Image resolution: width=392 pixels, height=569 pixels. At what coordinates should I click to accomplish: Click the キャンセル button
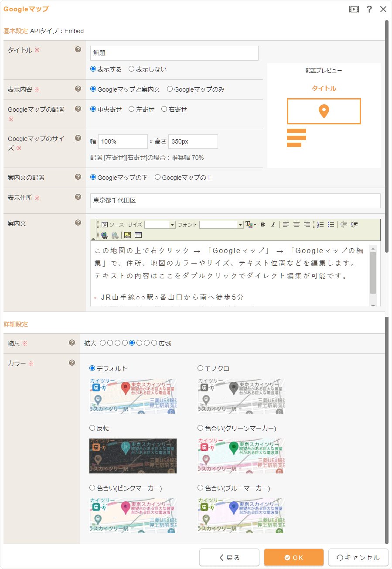point(358,557)
